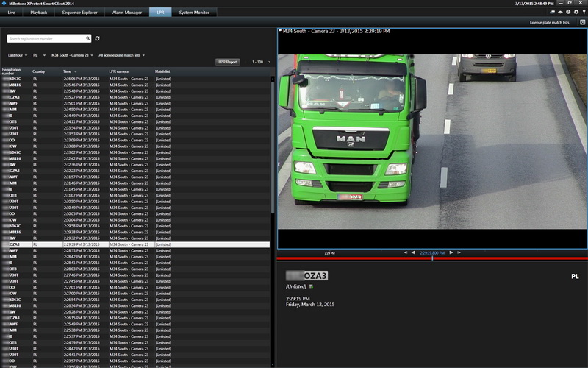Open the PL country filter dropdown
Screen dimensions: 588x368
(x=38, y=55)
